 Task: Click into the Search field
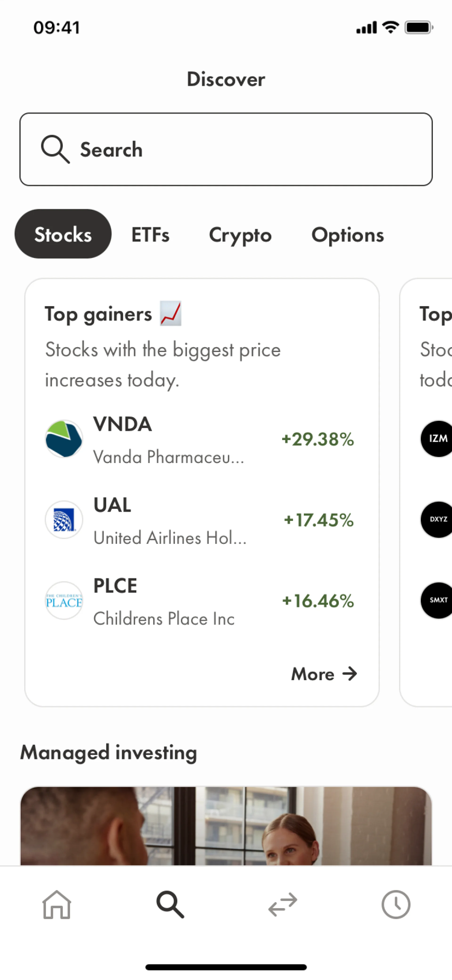(226, 149)
